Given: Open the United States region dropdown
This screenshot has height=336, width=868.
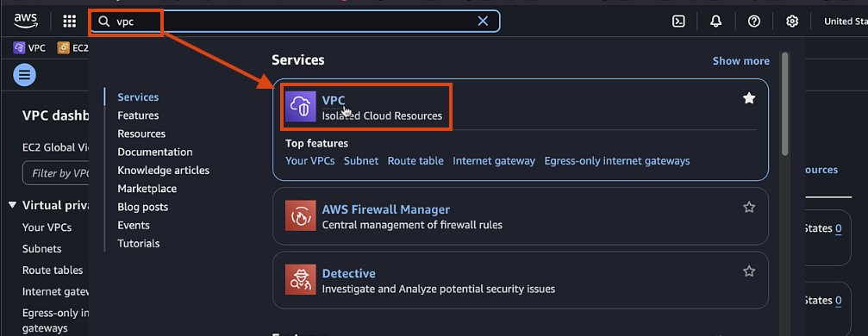Looking at the screenshot, I should tap(846, 22).
